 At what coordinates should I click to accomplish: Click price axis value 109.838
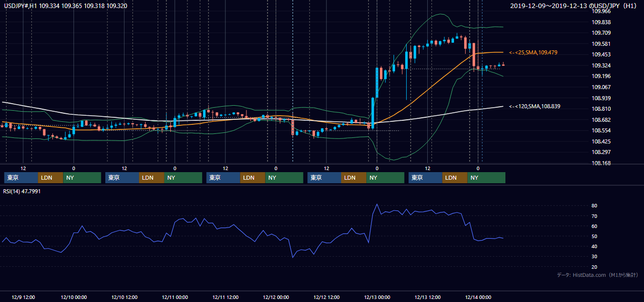point(601,22)
